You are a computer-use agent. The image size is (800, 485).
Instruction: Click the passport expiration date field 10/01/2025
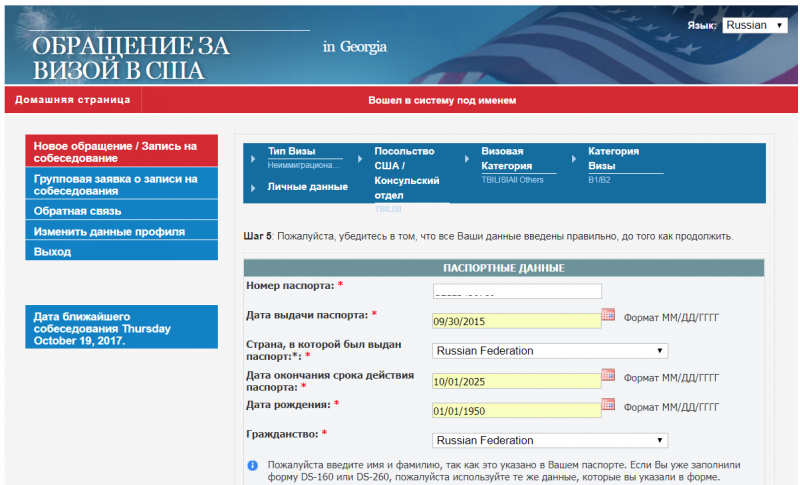(516, 381)
